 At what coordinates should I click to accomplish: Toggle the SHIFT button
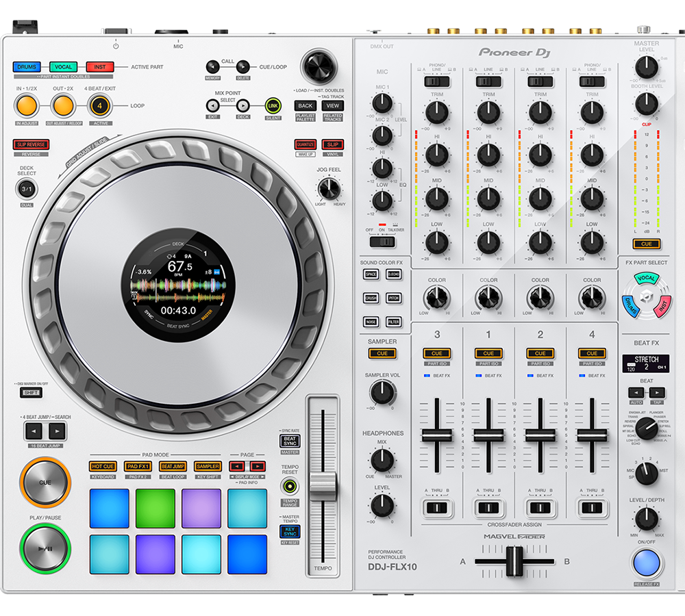click(x=31, y=393)
